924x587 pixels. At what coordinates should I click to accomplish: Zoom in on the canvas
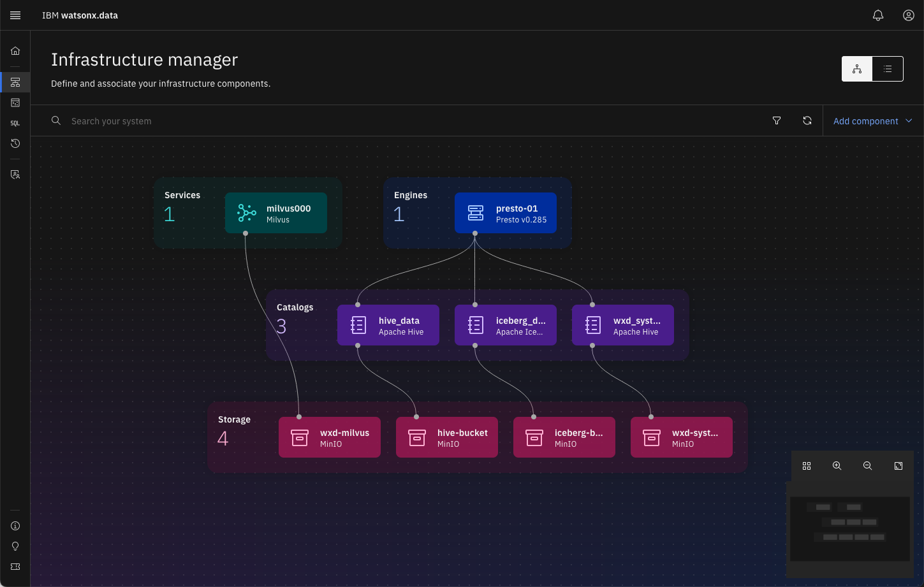837,466
